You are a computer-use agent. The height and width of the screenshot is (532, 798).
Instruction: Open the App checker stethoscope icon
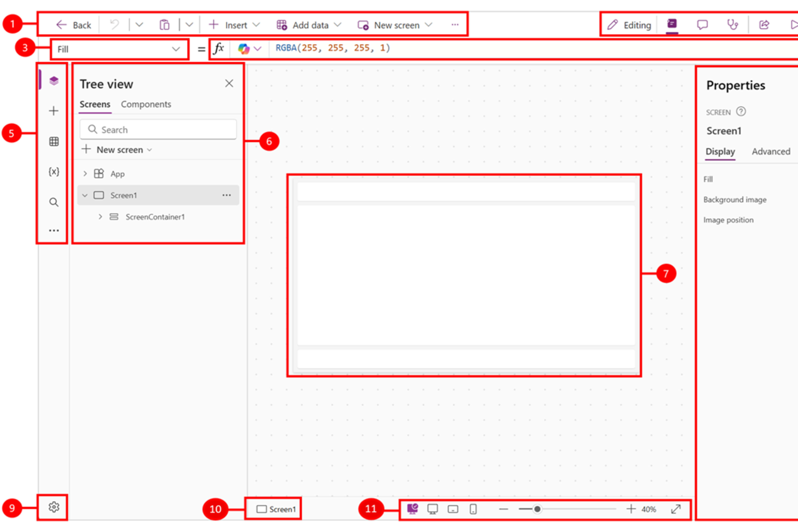(x=733, y=25)
